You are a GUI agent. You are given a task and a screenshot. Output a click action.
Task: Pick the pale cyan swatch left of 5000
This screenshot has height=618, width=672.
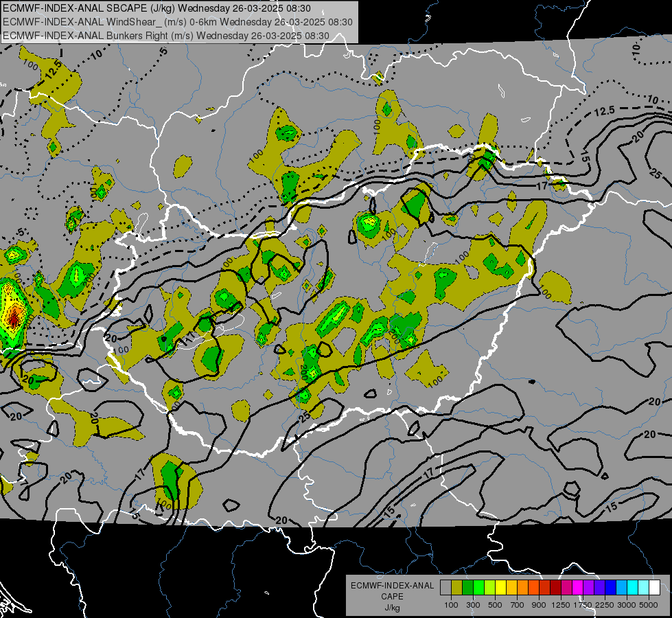[x=644, y=588]
